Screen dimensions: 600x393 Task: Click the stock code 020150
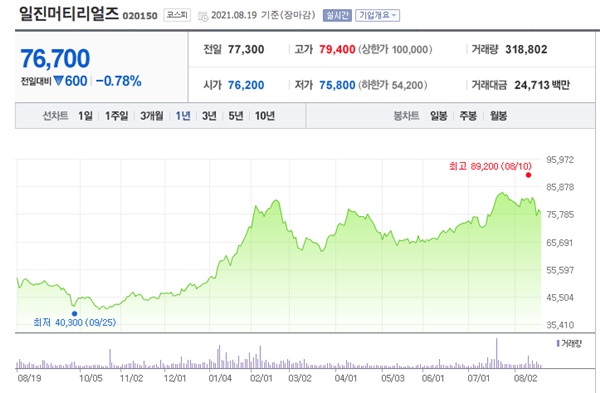[140, 16]
